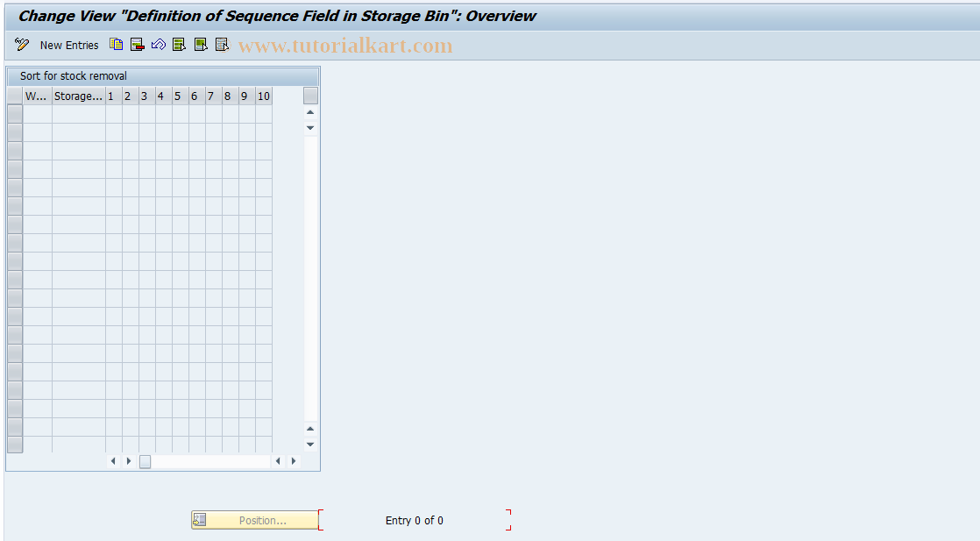Click the bottom scroll-up arrow of table
980x541 pixels.
point(310,429)
